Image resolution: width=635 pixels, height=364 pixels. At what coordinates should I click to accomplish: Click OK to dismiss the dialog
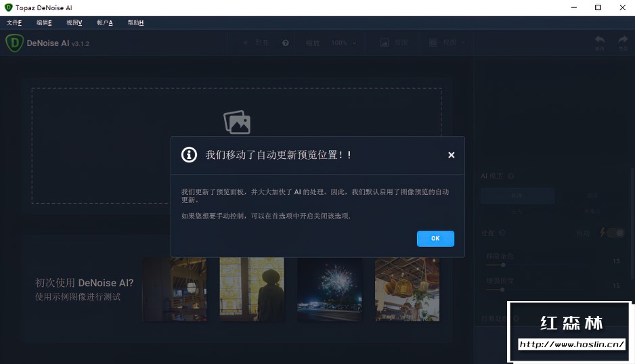tap(435, 238)
